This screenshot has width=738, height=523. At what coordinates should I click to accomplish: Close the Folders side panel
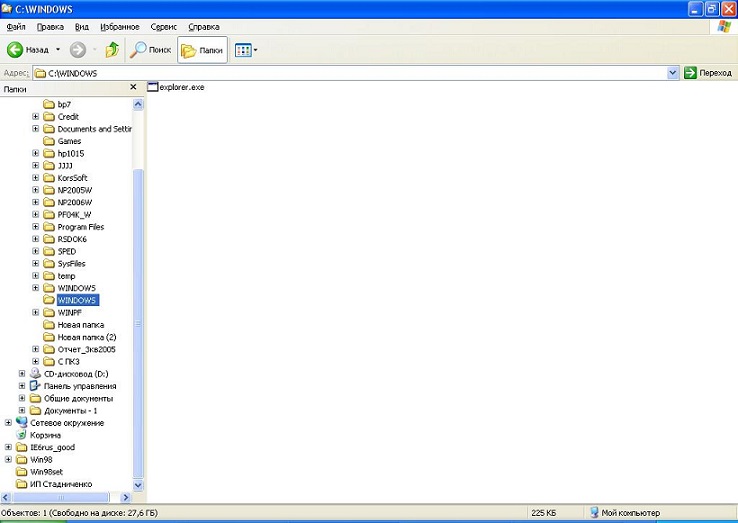click(133, 88)
